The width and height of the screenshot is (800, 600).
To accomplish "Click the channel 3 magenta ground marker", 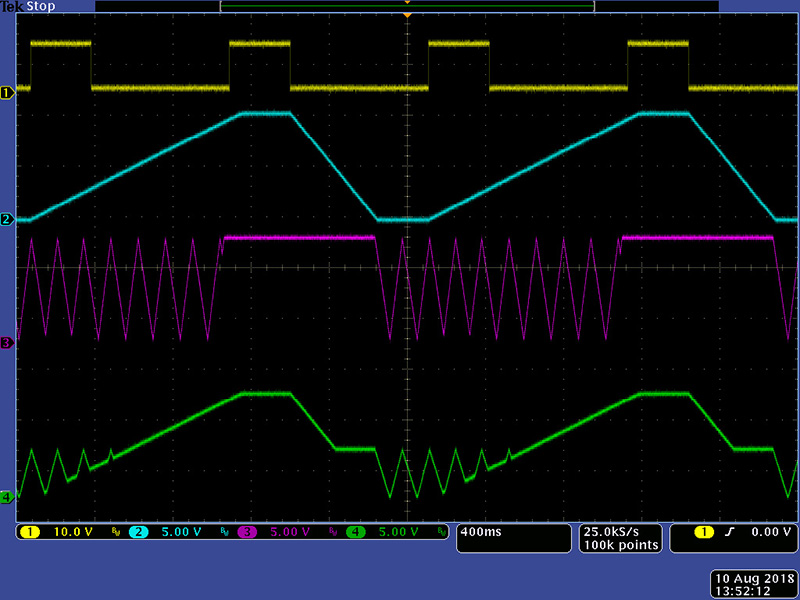I will pyautogui.click(x=7, y=343).
